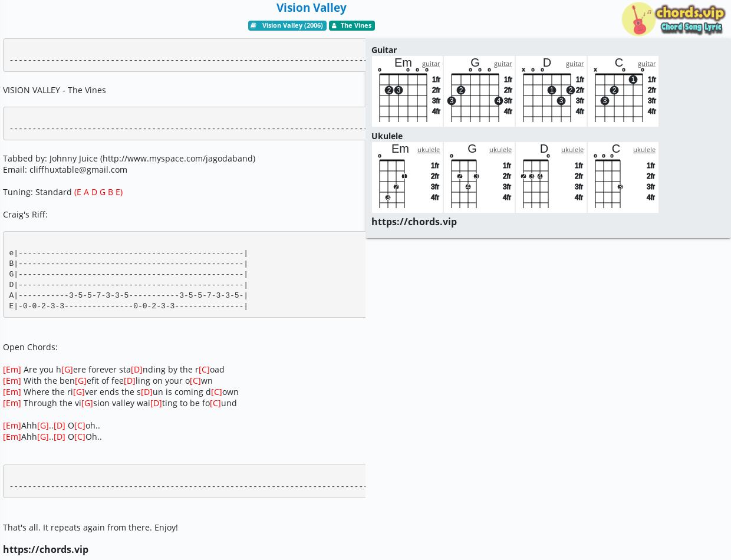This screenshot has width=731, height=560.
Task: Open The Vines artist tag
Action: tap(352, 25)
